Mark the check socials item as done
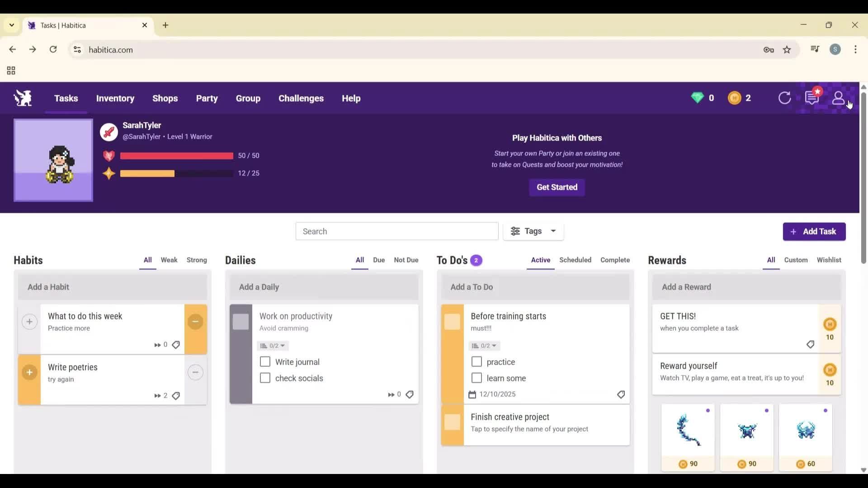Image resolution: width=868 pixels, height=488 pixels. [x=264, y=378]
